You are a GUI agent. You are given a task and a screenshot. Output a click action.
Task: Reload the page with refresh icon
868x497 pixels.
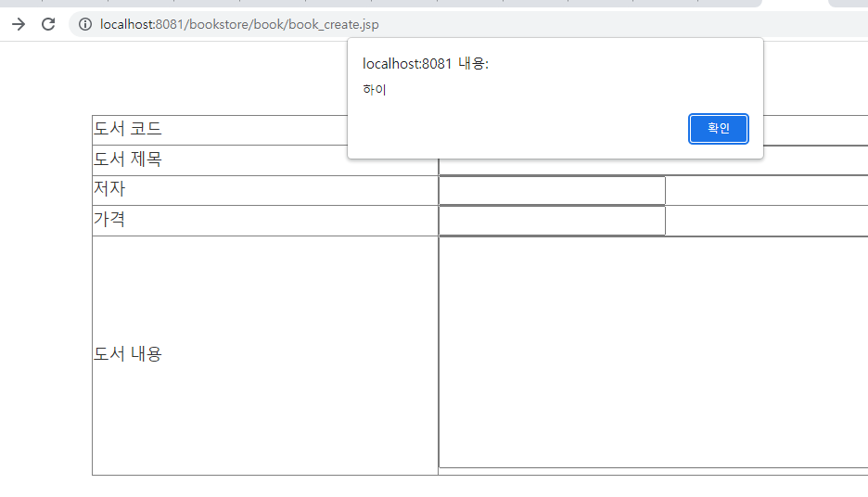pos(48,24)
